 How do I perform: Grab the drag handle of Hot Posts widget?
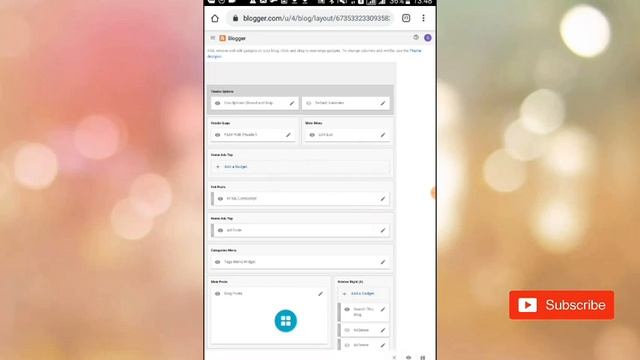(212, 198)
